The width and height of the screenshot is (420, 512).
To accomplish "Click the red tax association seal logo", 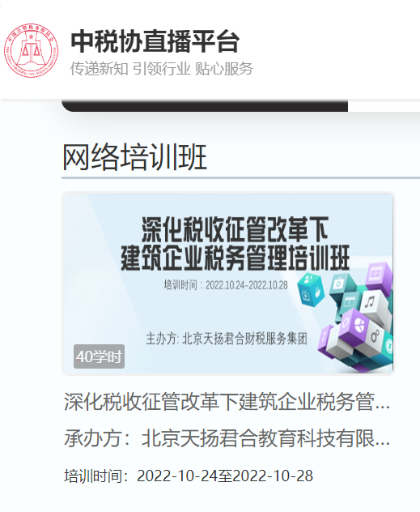I will [x=31, y=50].
